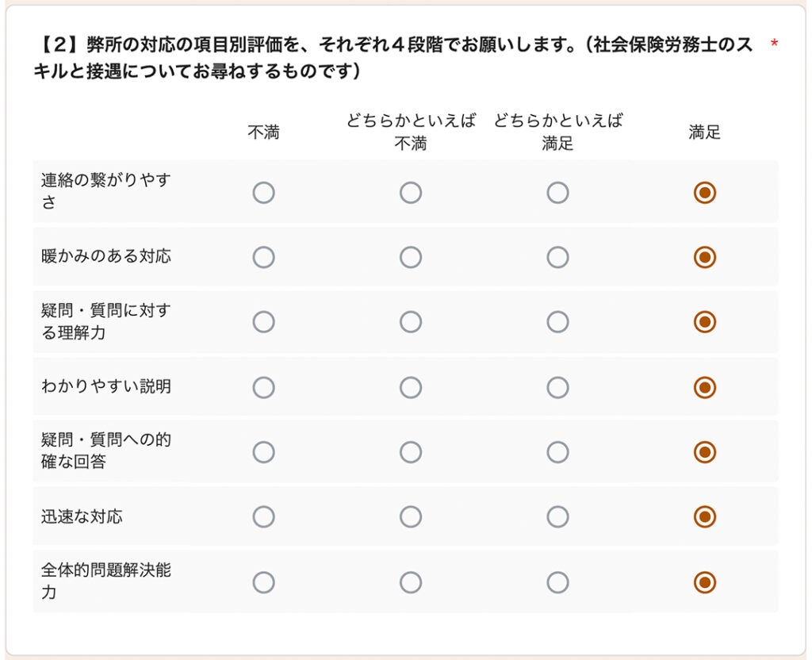Viewport: 812px width, 660px height.
Task: Select 不満 for 連絡の繋がりやすさ
Action: [x=264, y=192]
